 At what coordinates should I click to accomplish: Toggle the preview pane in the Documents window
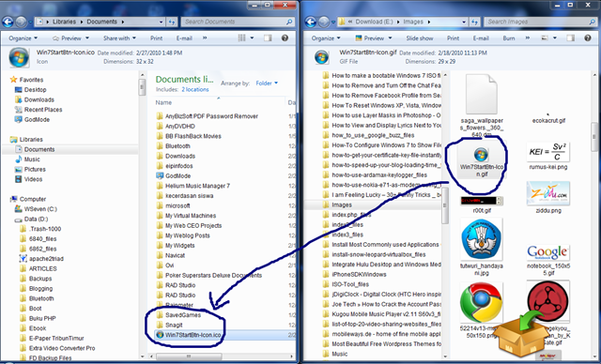click(x=268, y=38)
